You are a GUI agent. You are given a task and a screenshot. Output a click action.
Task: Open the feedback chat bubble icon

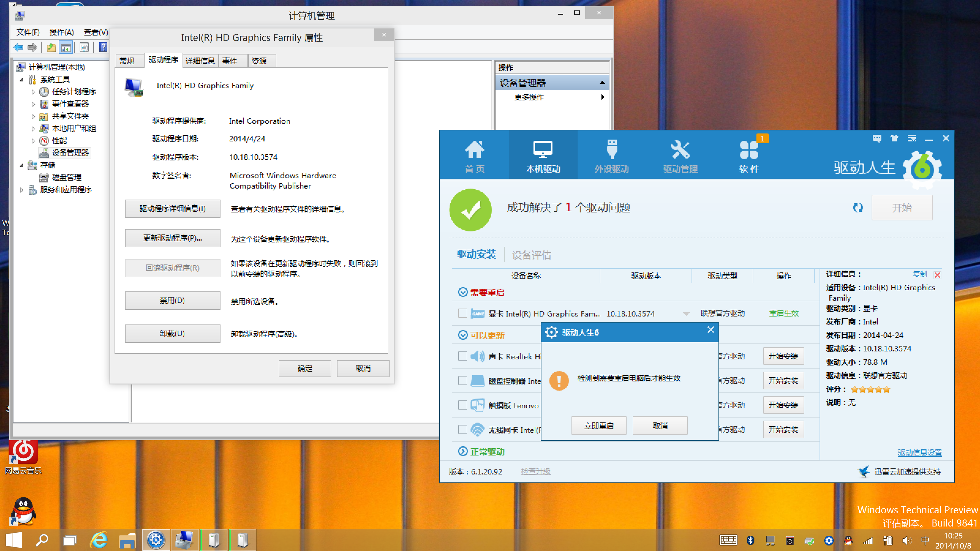coord(877,138)
